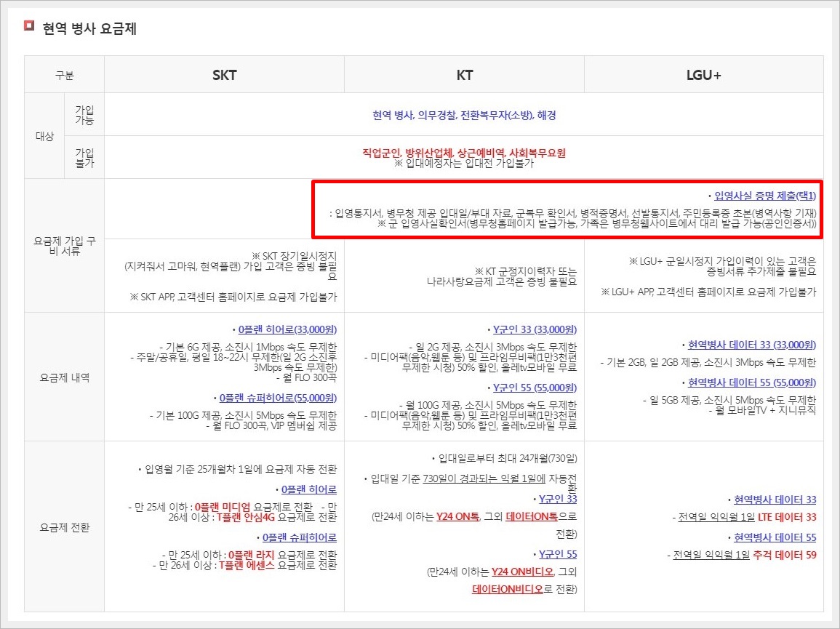The image size is (840, 629).
Task: Open the red Y24 ON톡 link
Action: tap(457, 516)
